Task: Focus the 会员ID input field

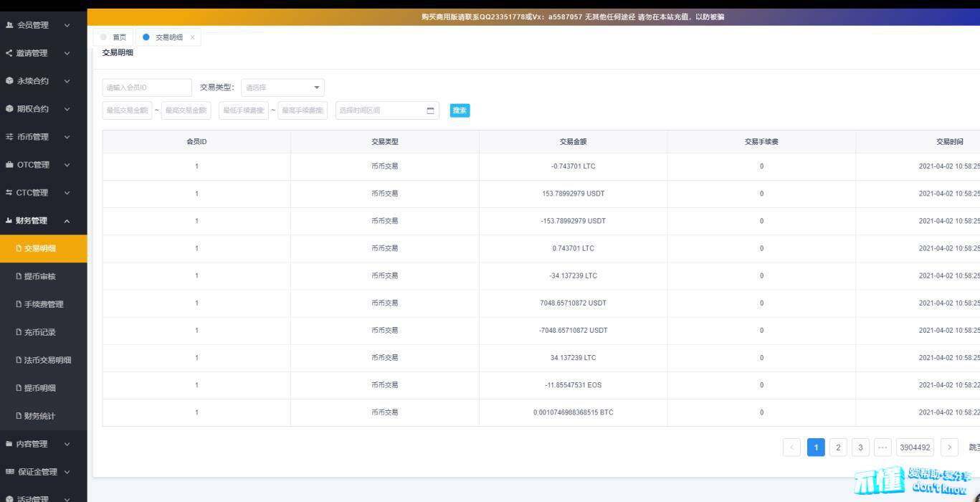Action: [147, 87]
